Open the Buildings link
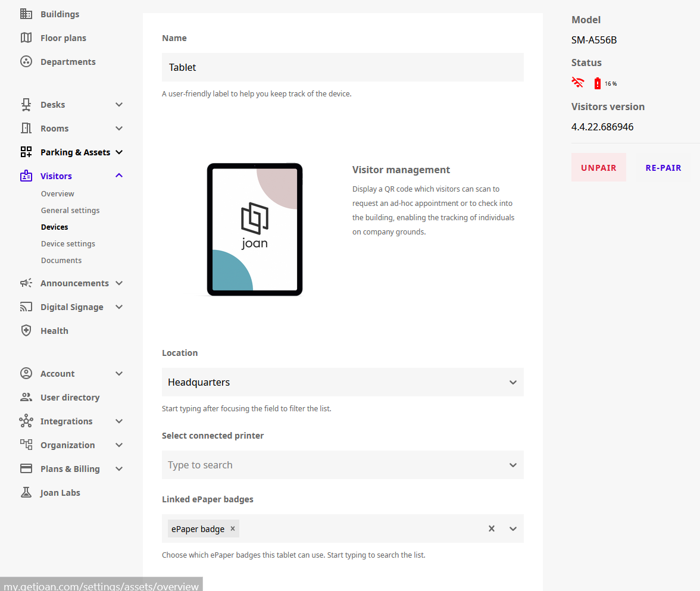Screen dimensions: 700x591 tap(60, 14)
